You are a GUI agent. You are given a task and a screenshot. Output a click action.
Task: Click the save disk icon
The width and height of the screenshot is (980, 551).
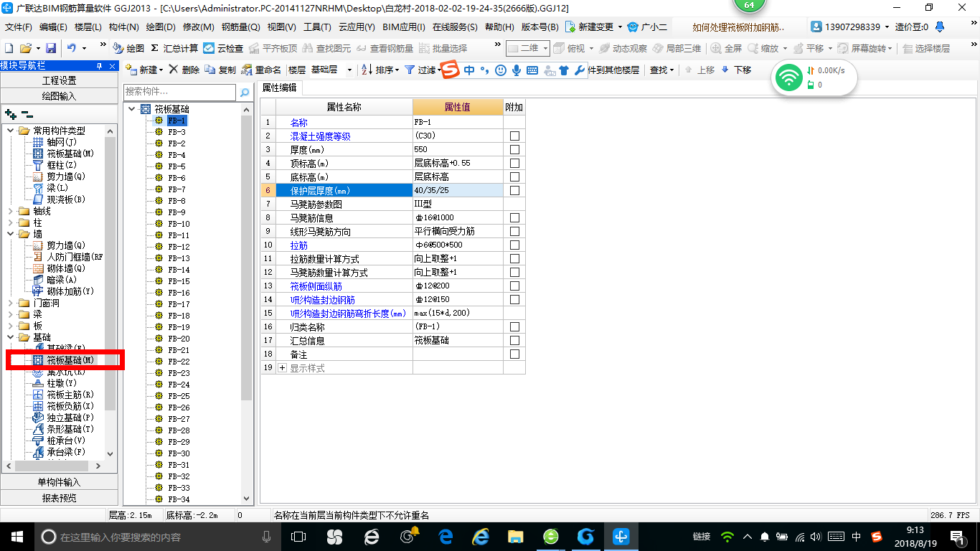(x=51, y=48)
